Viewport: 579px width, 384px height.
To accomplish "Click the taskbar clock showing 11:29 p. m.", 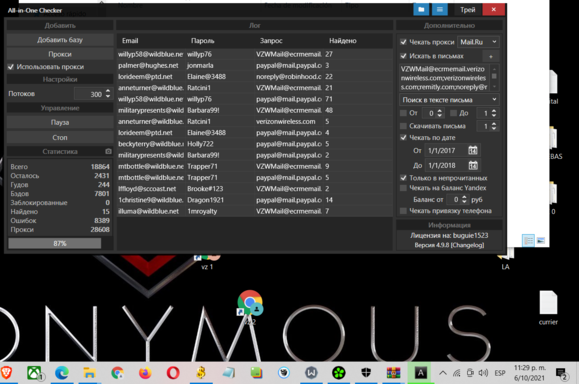I will point(530,373).
